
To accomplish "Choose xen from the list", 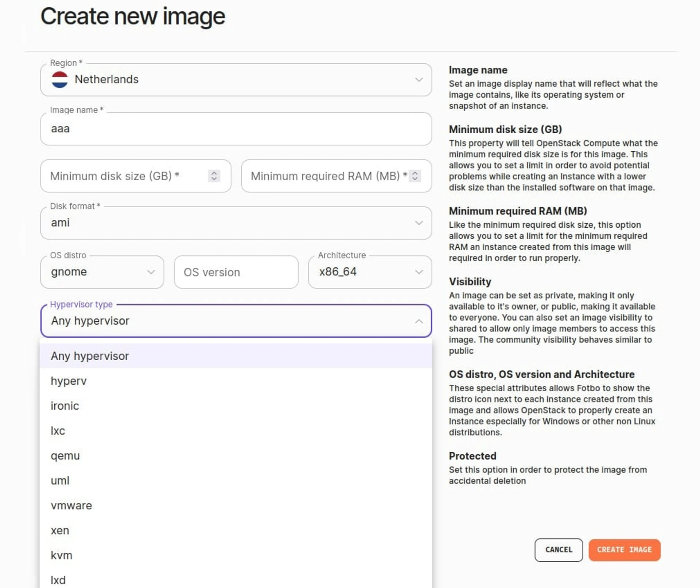I will pos(236,531).
